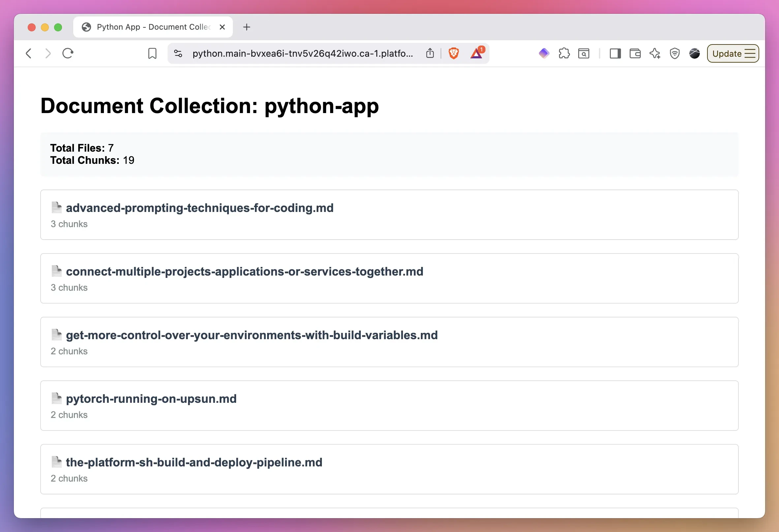Toggle the sidebar panel icon

pyautogui.click(x=615, y=53)
